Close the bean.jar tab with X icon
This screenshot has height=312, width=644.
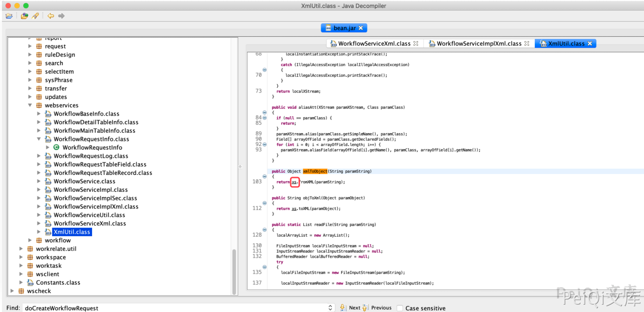pos(361,28)
